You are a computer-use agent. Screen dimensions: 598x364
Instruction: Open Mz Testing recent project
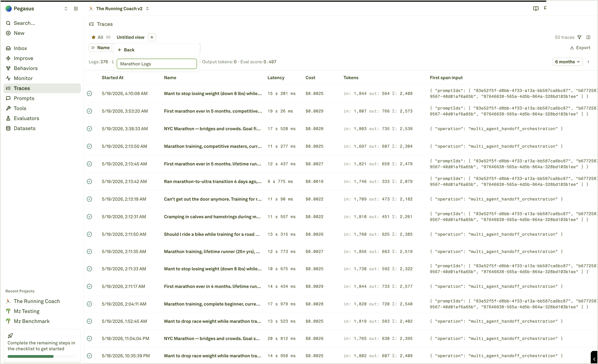click(x=42, y=311)
